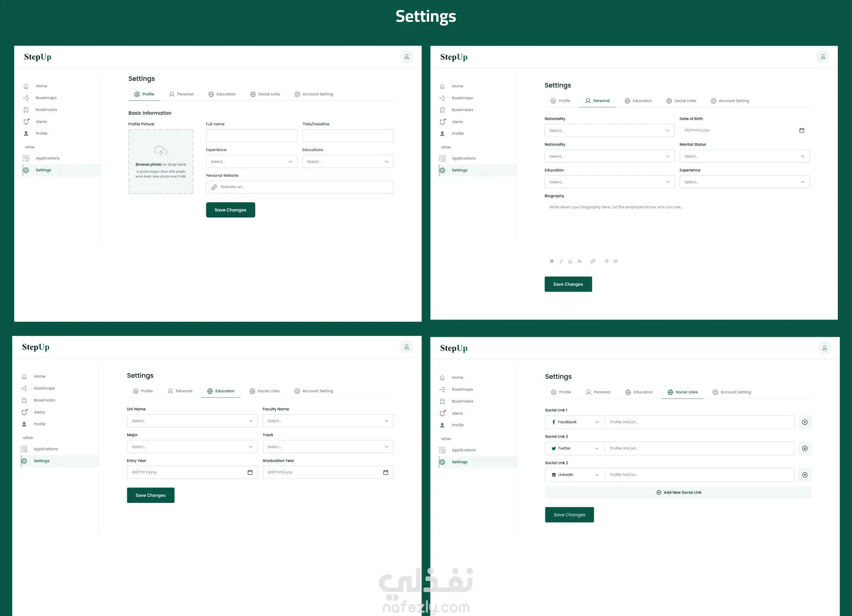The height and width of the screenshot is (616, 852).
Task: Apply strikethrough in the biography toolbar
Action: (580, 261)
